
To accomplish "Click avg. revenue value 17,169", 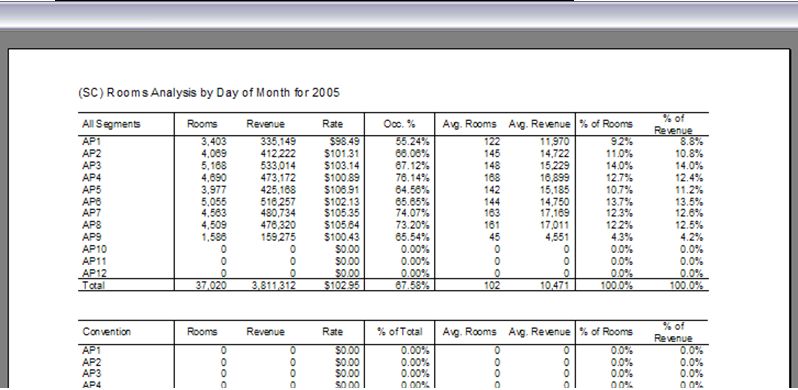I will tap(554, 213).
